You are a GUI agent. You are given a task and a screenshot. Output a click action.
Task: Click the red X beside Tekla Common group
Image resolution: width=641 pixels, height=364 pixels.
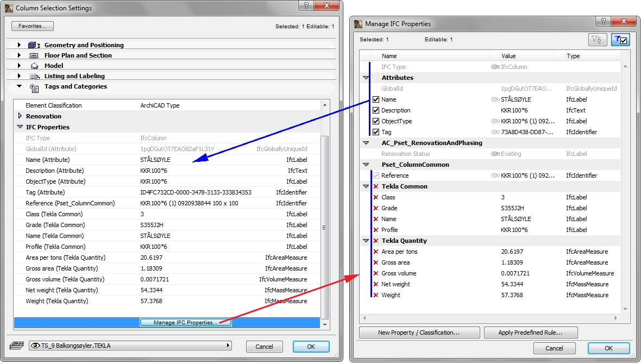pyautogui.click(x=376, y=186)
